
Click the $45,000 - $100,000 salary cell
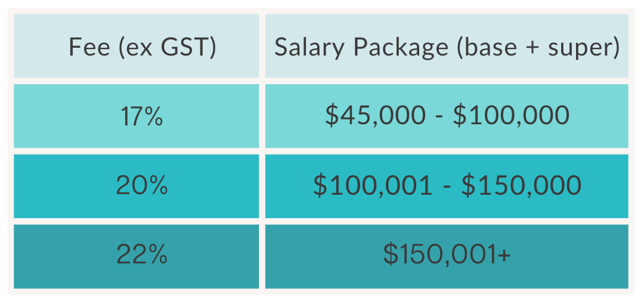(x=447, y=116)
